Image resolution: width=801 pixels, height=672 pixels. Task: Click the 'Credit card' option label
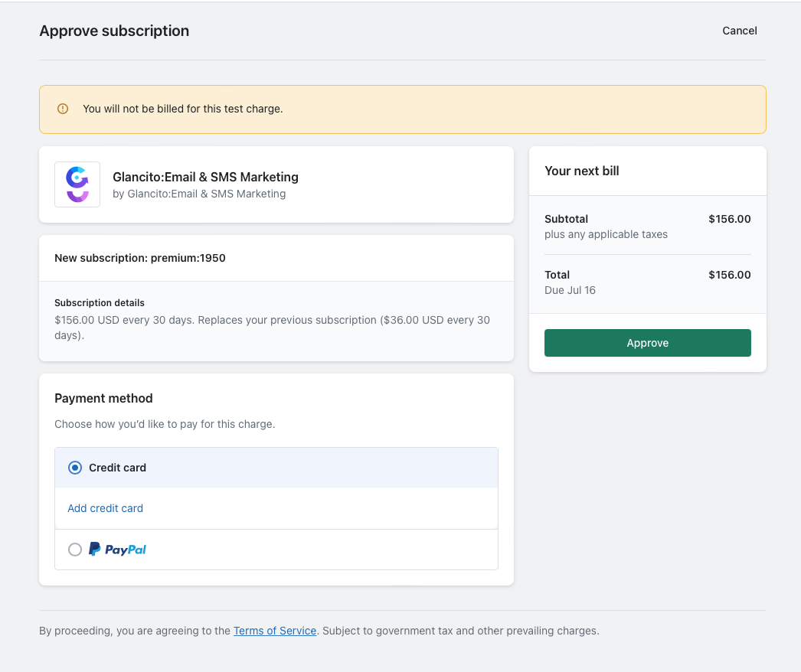(117, 468)
